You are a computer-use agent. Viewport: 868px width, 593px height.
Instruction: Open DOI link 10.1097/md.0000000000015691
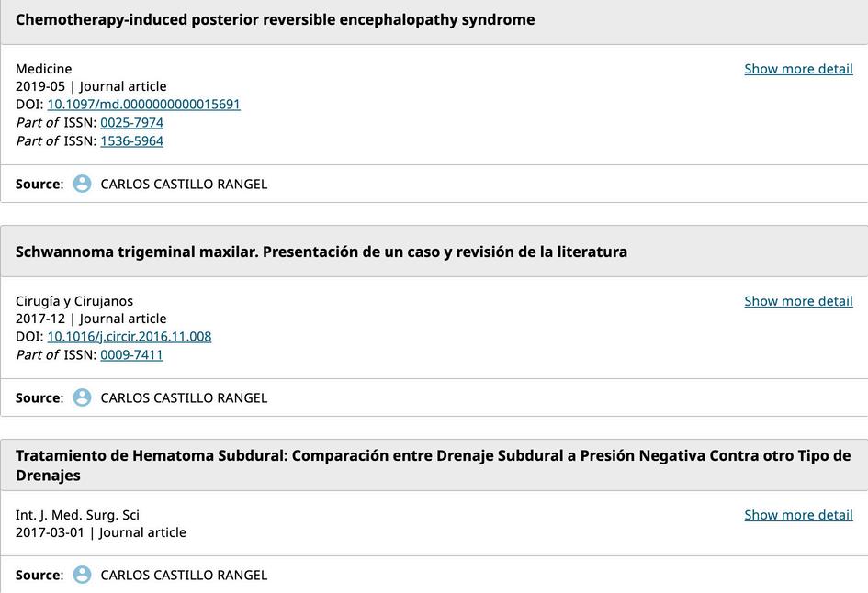pyautogui.click(x=143, y=105)
